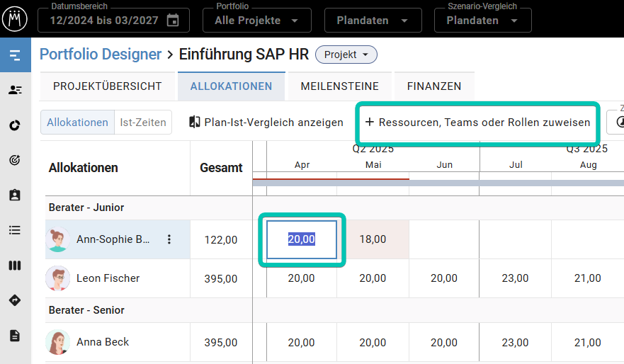Viewport: 624px width, 364px height.
Task: Click Ressourcen, Teams oder Rollen zuweisen
Action: point(477,123)
